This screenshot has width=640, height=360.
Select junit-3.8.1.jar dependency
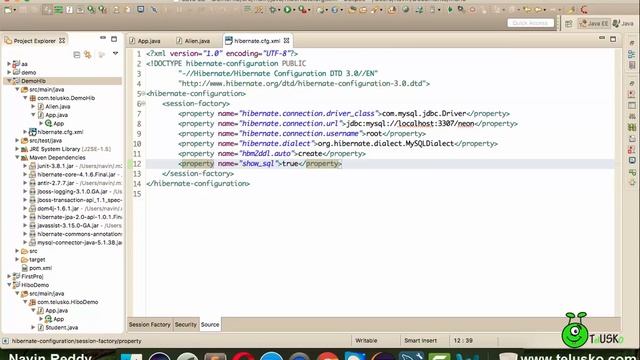[x=55, y=166]
